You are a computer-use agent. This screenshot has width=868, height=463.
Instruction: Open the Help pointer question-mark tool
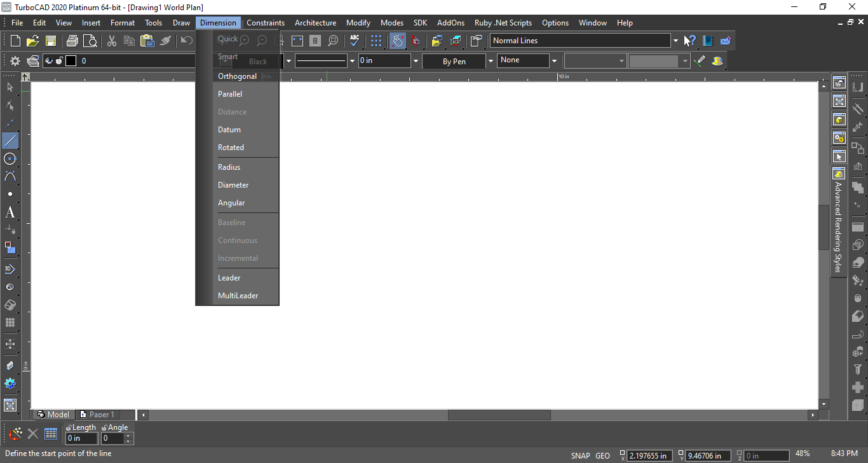[690, 41]
